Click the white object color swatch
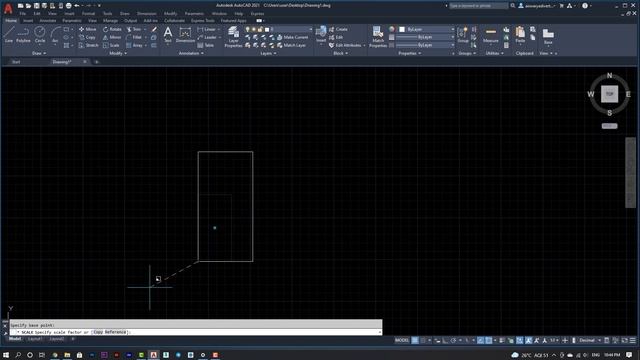This screenshot has height=360, width=640. [x=402, y=29]
